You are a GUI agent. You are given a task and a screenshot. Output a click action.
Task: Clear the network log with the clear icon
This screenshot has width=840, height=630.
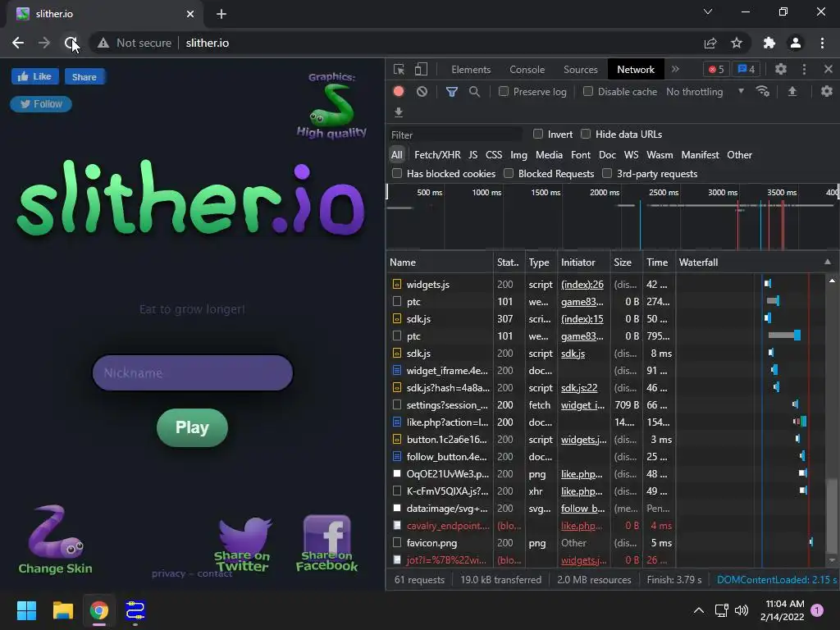(x=422, y=92)
